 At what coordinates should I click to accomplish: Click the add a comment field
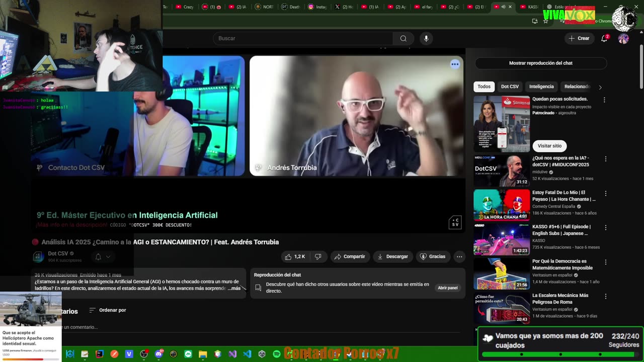click(261, 327)
